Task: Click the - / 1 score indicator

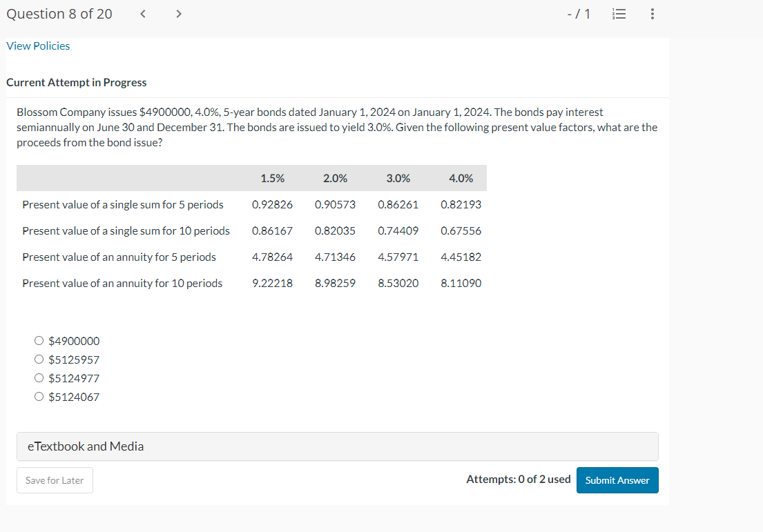Action: (577, 14)
